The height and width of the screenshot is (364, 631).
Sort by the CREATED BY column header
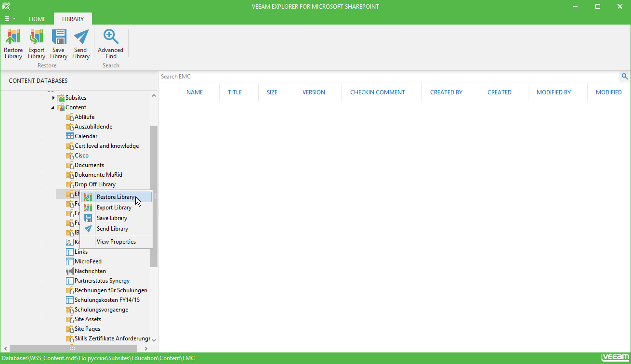[x=447, y=92]
